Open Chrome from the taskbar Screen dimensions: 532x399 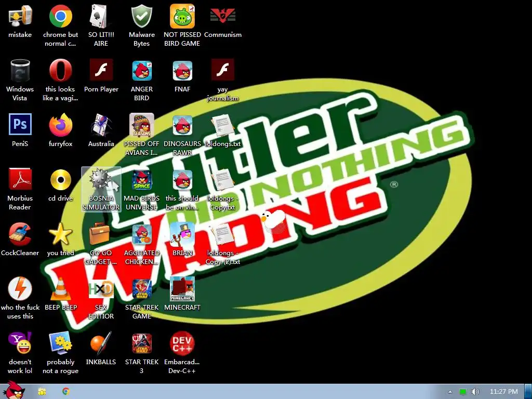tap(66, 392)
